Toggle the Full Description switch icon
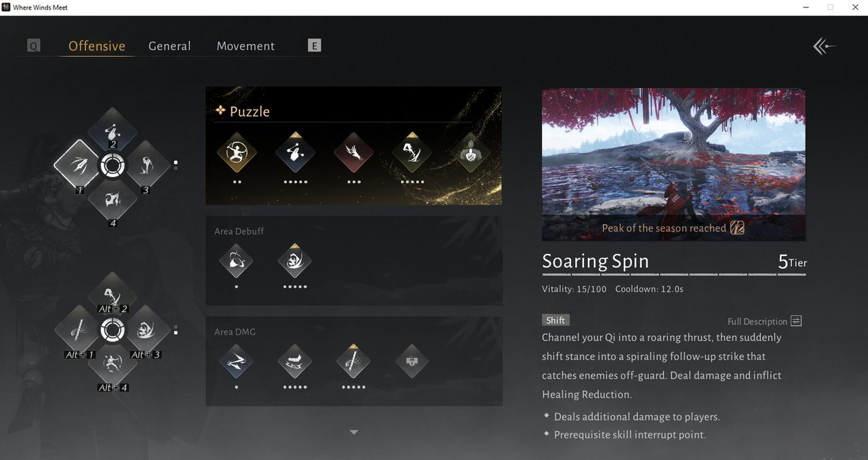Image resolution: width=868 pixels, height=460 pixels. click(796, 321)
